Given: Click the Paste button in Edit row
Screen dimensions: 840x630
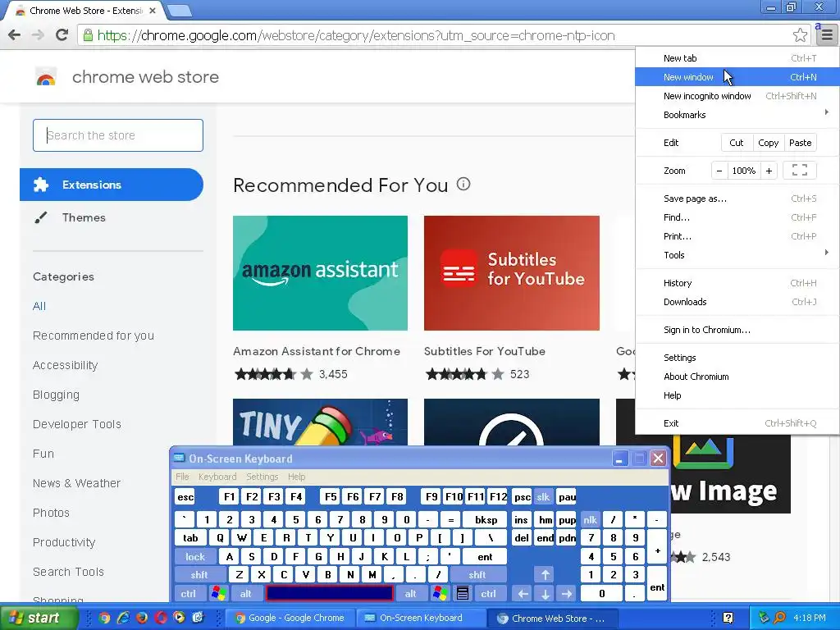Looking at the screenshot, I should click(x=801, y=143).
